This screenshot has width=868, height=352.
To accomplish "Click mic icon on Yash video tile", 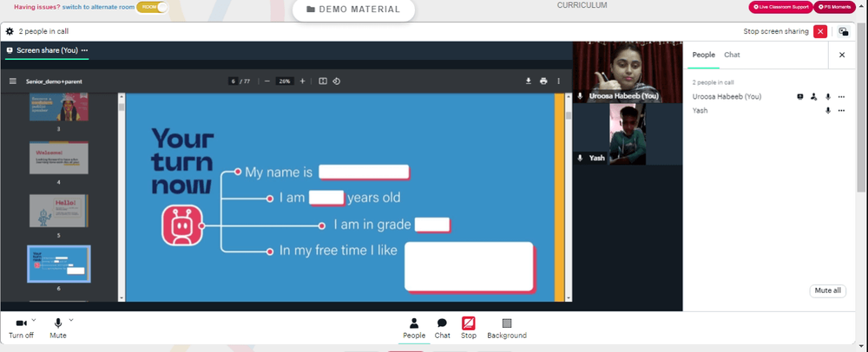I will pos(580,158).
